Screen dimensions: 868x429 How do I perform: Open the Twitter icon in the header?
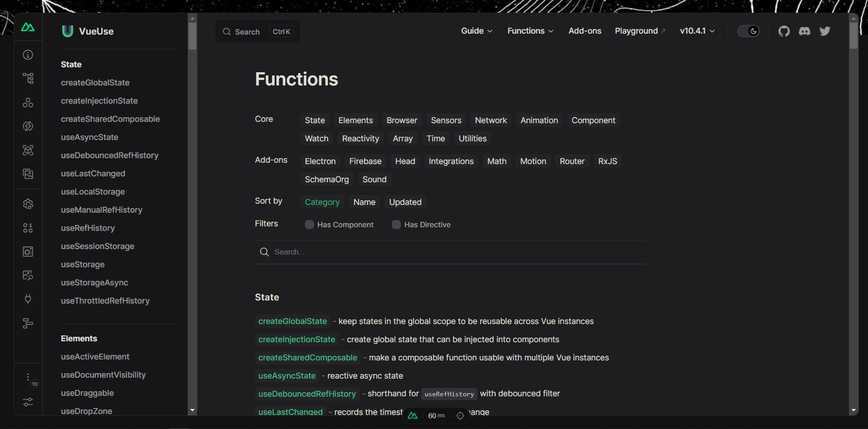825,31
